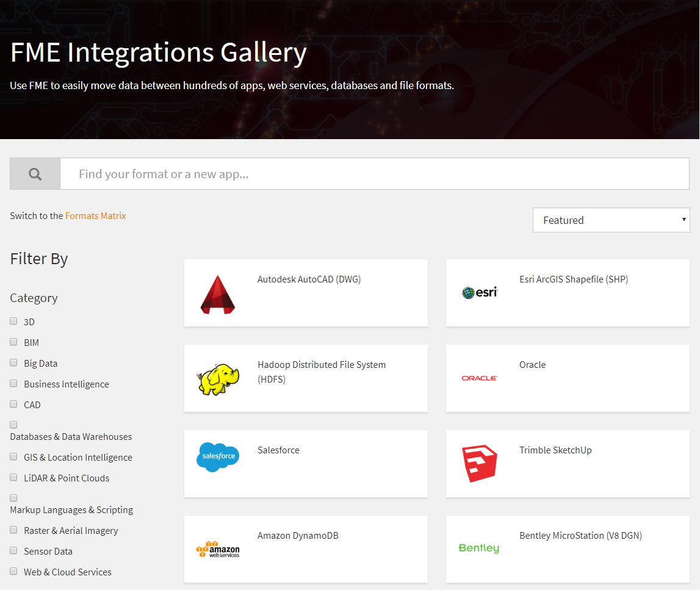Viewport: 700px width, 590px height.
Task: Open Hadoop Distributed File System title
Action: pos(322,372)
